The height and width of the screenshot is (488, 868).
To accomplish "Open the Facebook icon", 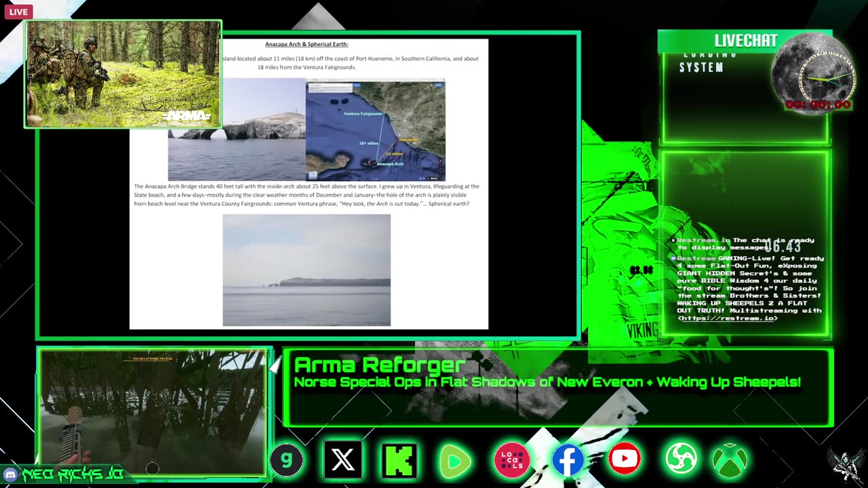I will [x=568, y=460].
